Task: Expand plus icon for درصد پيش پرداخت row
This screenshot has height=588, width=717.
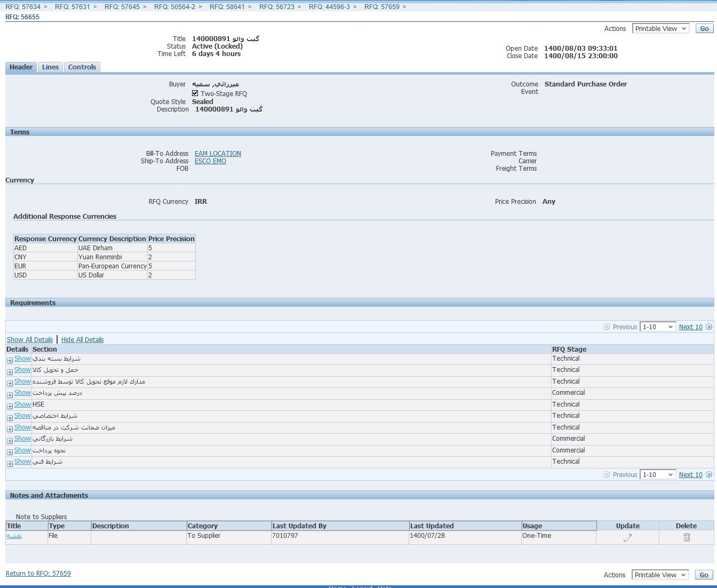Action: [x=10, y=394]
